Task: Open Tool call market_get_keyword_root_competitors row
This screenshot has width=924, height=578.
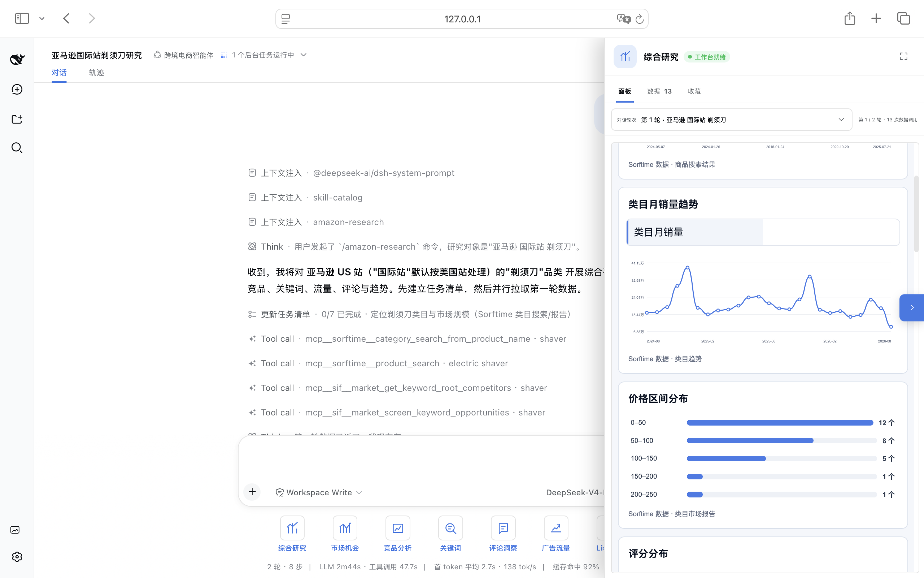Action: (x=397, y=388)
